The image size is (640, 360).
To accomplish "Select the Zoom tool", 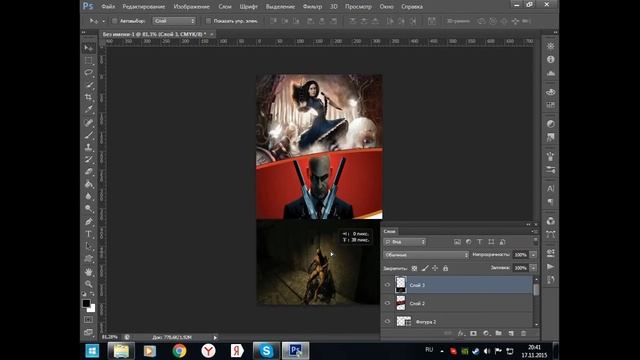I will [x=89, y=284].
